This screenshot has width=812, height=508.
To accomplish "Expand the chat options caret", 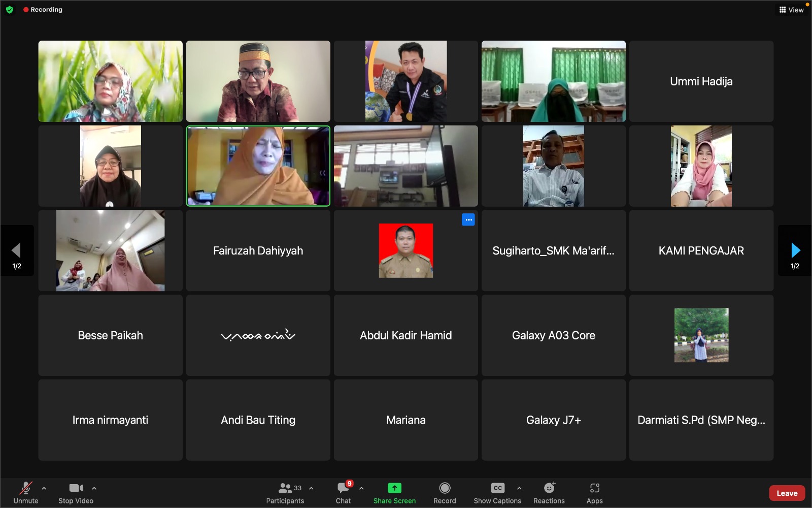I will [x=361, y=488].
